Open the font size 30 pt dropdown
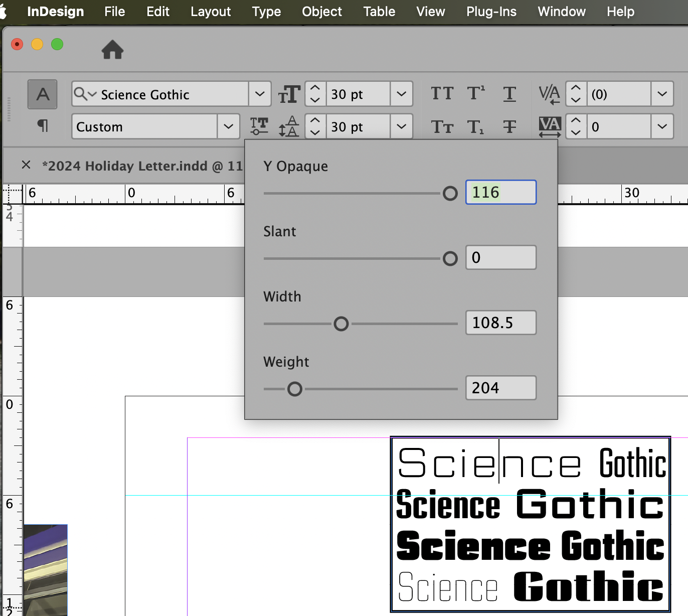This screenshot has height=616, width=688. 402,94
